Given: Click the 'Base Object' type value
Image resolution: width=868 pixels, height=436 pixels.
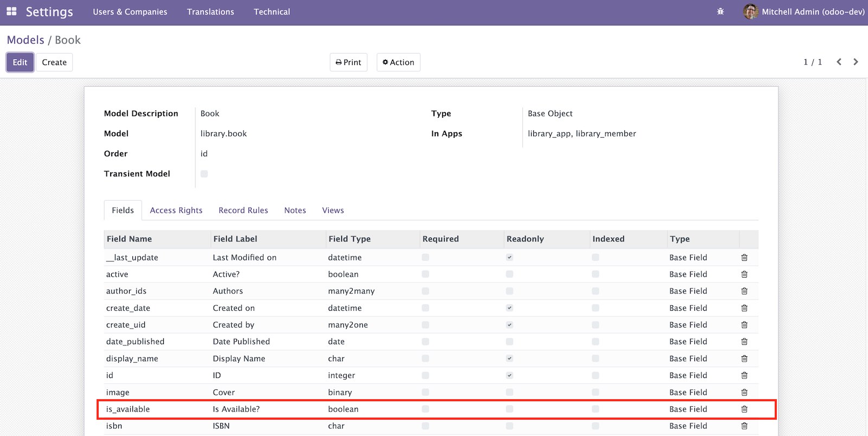Looking at the screenshot, I should tap(550, 113).
